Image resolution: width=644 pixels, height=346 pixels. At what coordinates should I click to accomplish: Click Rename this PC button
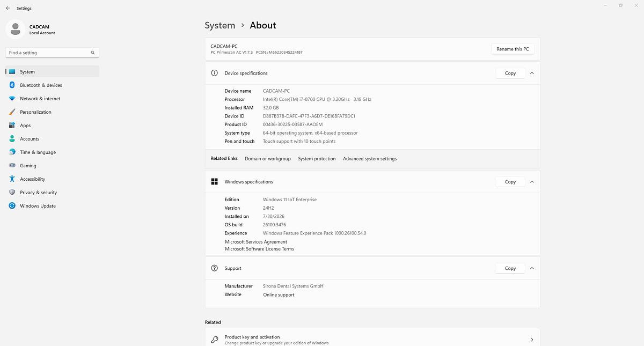513,49
